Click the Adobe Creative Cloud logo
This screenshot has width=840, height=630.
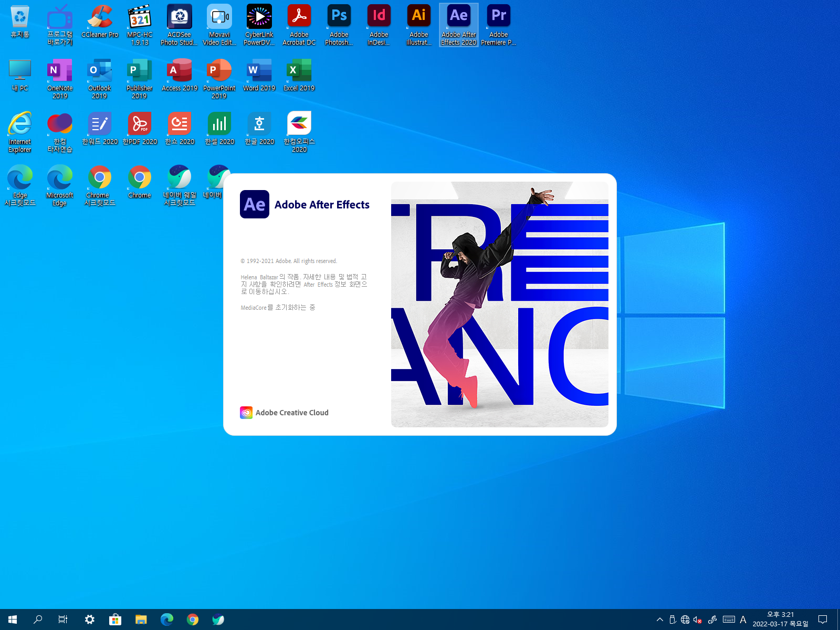[x=246, y=413]
